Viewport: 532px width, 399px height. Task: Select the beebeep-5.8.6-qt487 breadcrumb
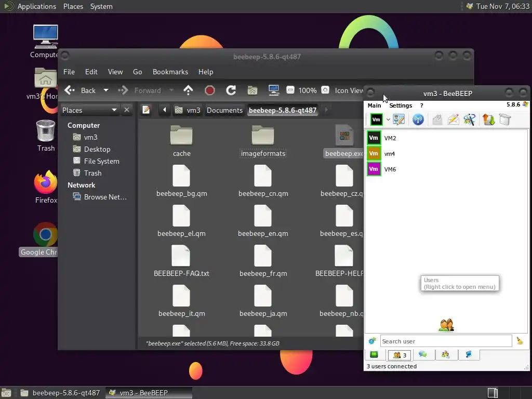coord(283,110)
